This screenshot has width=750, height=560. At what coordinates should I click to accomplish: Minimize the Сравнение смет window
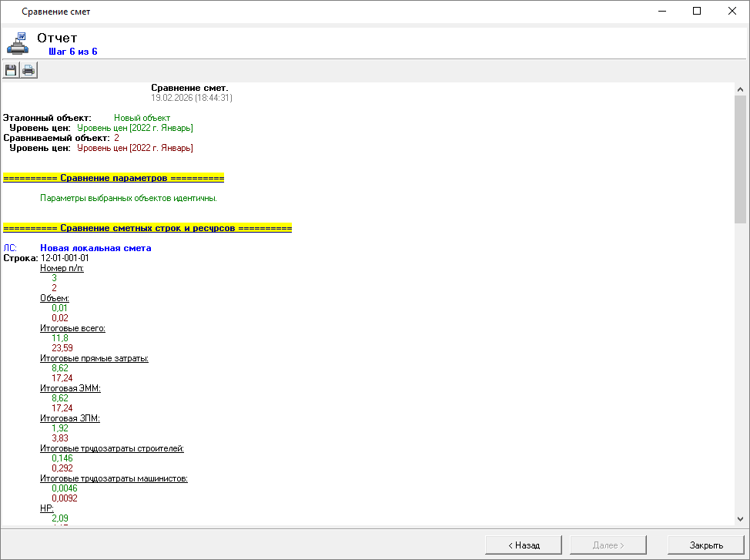pyautogui.click(x=662, y=12)
